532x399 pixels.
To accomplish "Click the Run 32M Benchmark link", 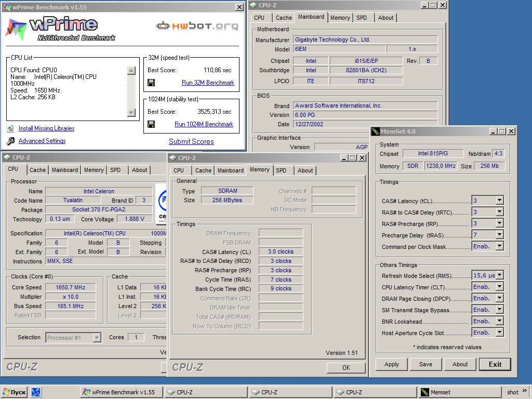I will 208,83.
